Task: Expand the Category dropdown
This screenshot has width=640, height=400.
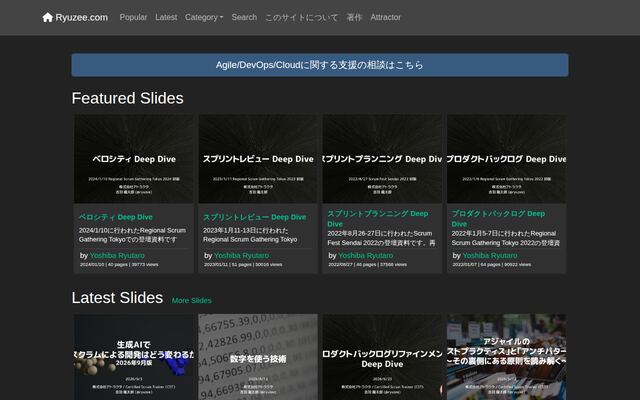Action: (204, 17)
